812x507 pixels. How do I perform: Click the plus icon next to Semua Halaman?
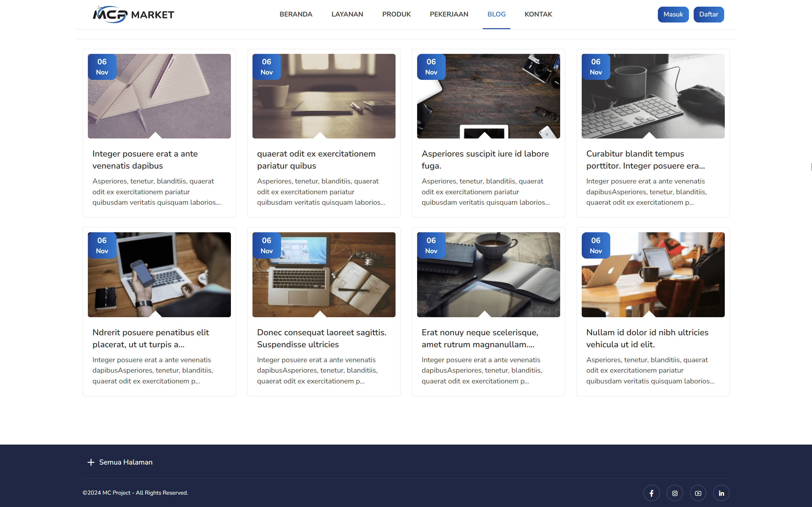[x=91, y=462]
